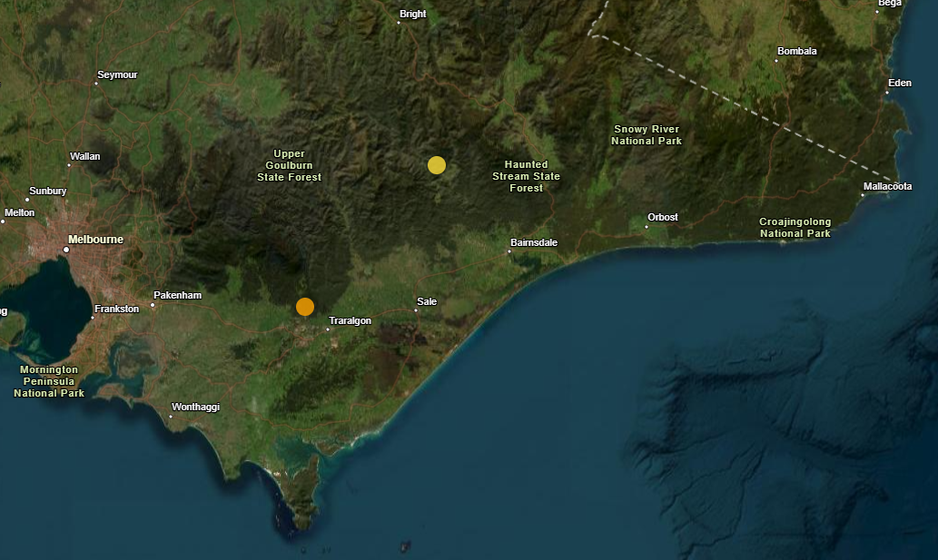Click the Seymour town label
Viewport: 938px width, 560px height.
[117, 74]
